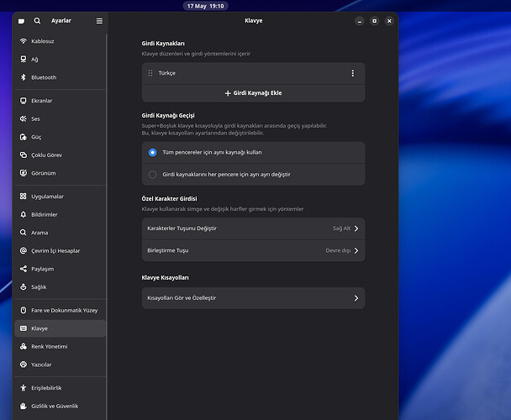511x420 pixels.
Task: Click the search magnifier icon in header
Action: pos(37,21)
